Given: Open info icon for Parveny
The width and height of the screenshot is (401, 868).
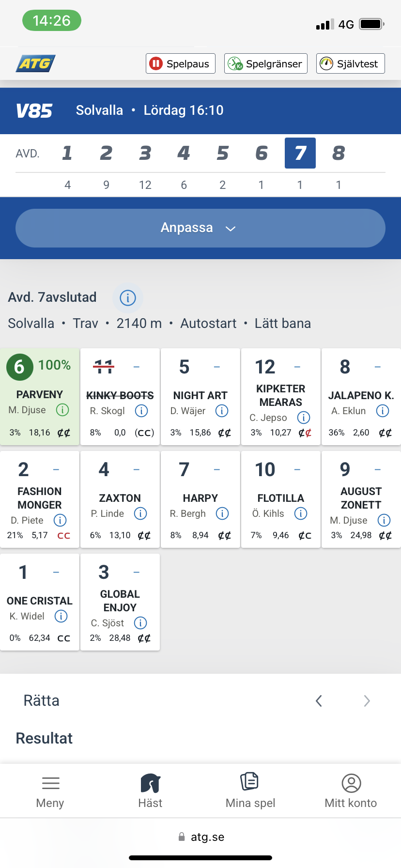Looking at the screenshot, I should [x=62, y=410].
